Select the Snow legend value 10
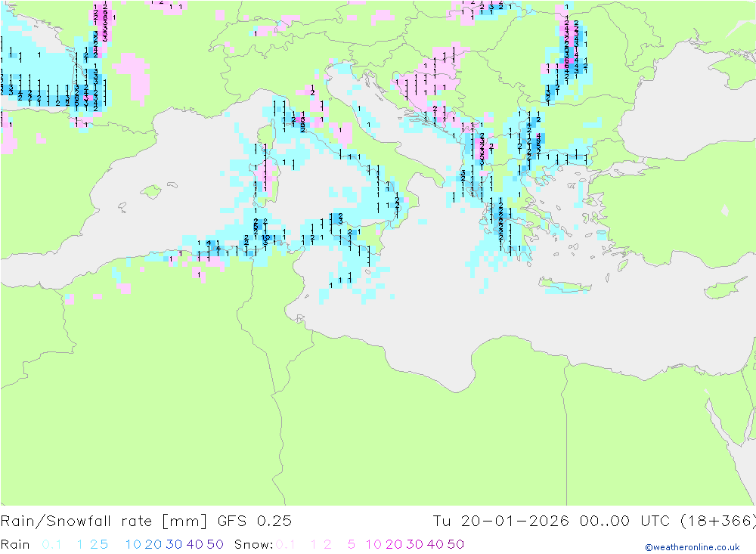Viewport: 756px width, 554px height. pos(373,544)
